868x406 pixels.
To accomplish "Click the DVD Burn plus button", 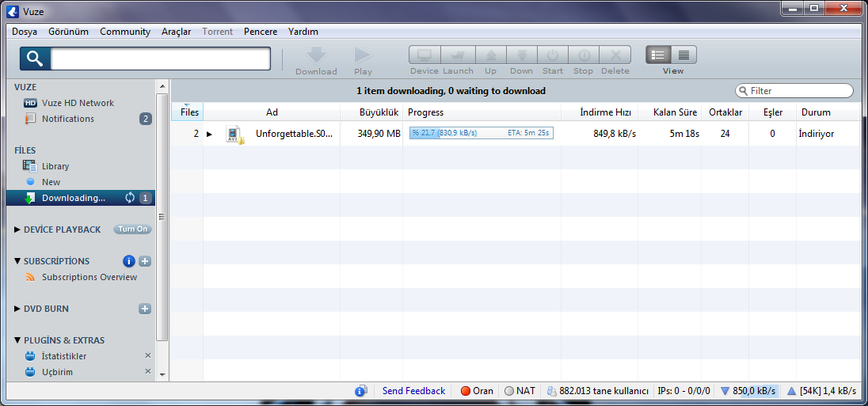I will [144, 309].
